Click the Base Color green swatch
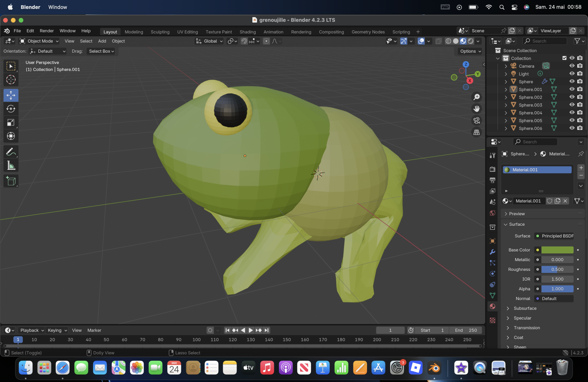 click(557, 250)
